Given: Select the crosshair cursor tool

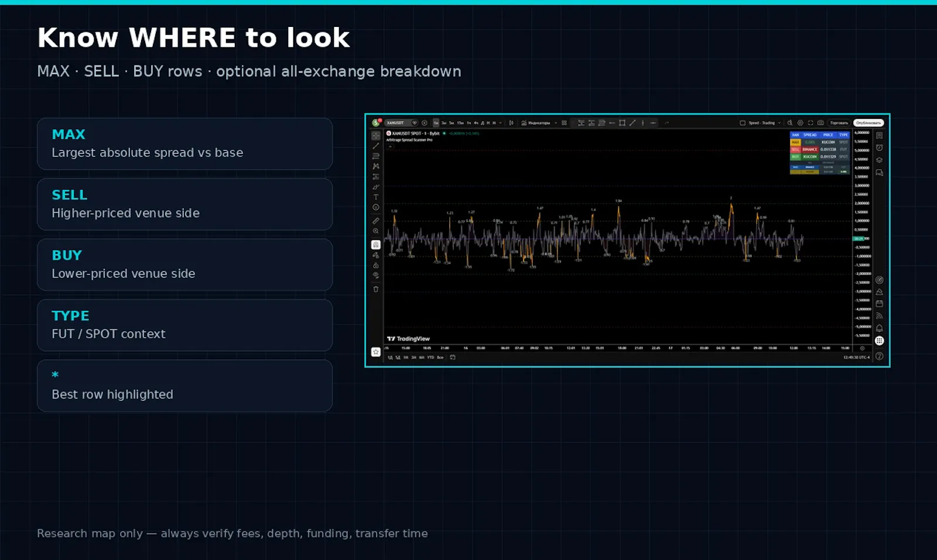Looking at the screenshot, I should (376, 135).
